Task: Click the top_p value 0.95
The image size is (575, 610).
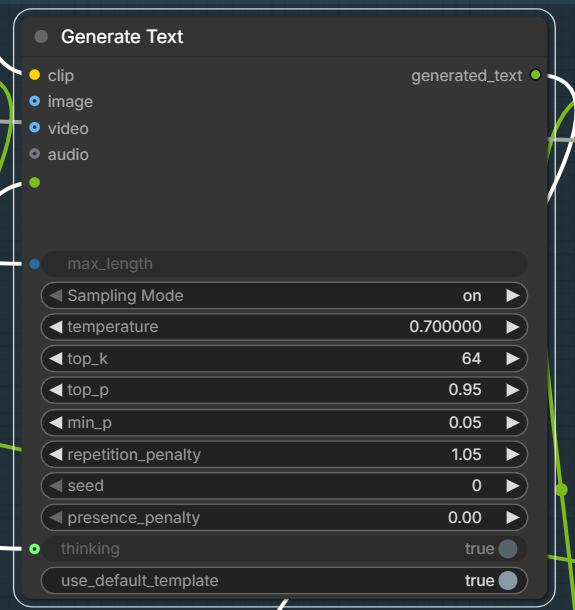Action: tap(465, 390)
